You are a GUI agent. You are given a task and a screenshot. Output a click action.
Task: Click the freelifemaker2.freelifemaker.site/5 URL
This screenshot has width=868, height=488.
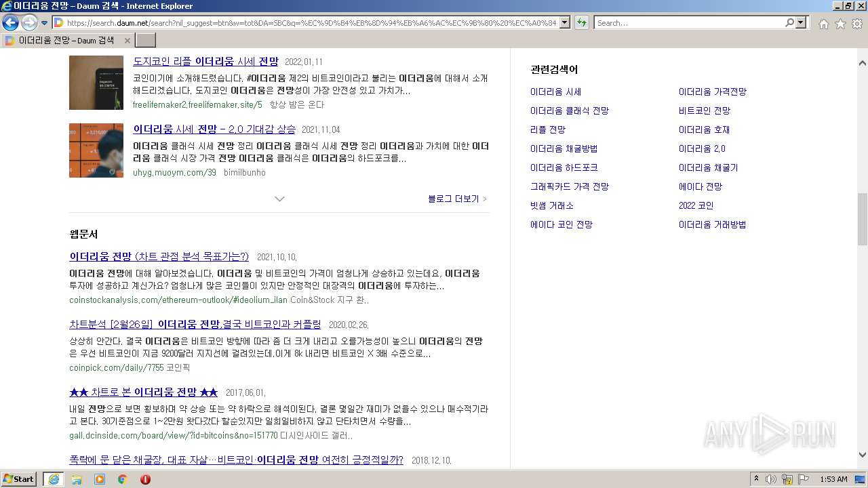pyautogui.click(x=197, y=104)
